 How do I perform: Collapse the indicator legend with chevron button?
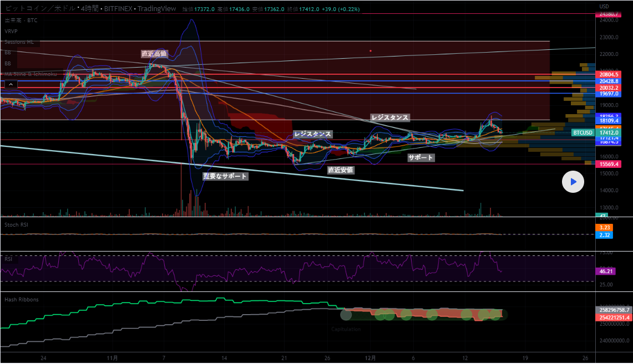point(10,84)
